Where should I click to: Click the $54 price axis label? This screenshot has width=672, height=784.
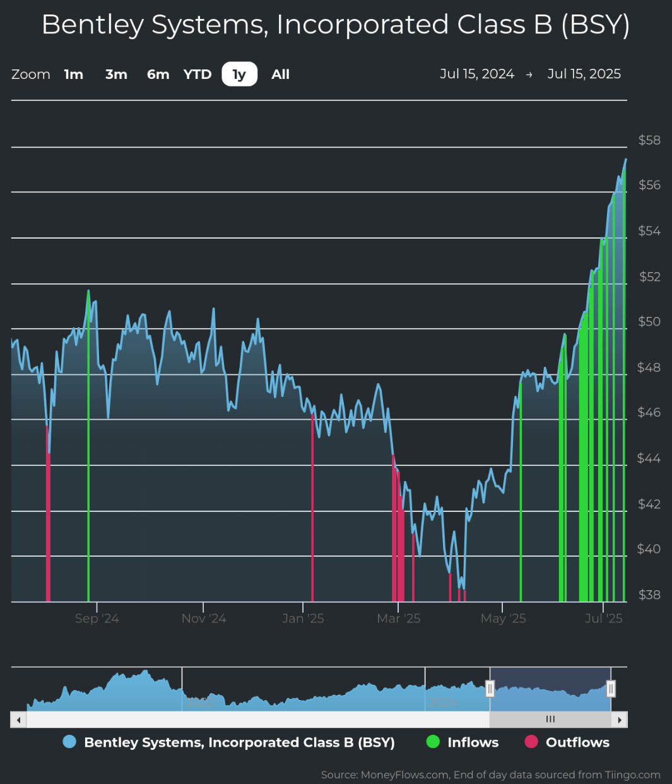pos(649,231)
